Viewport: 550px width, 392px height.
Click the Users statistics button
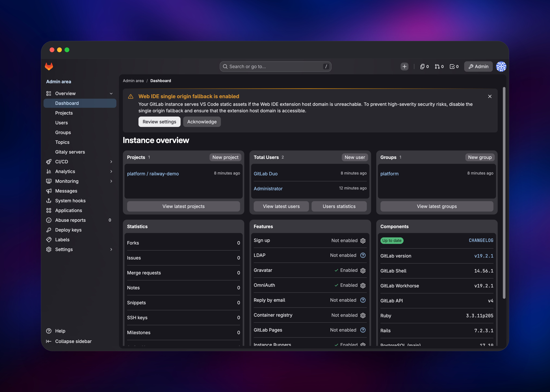click(x=339, y=206)
